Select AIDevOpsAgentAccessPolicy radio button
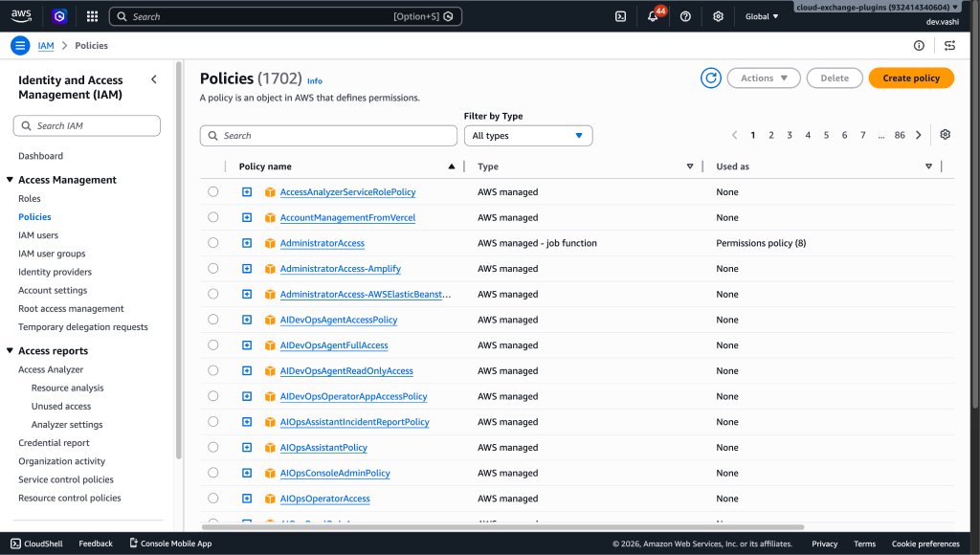 [x=213, y=320]
